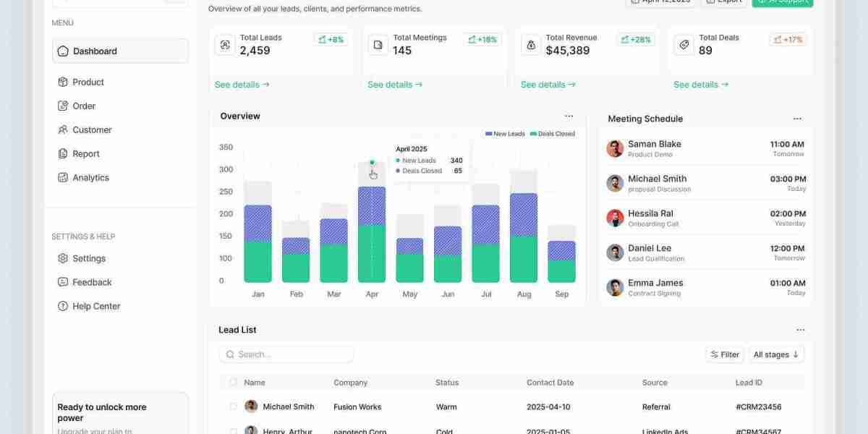Click the Settings gear icon

[x=63, y=259]
